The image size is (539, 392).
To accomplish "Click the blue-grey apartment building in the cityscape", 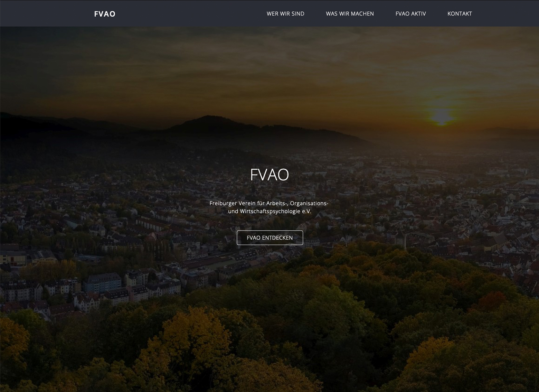I will coord(102,283).
